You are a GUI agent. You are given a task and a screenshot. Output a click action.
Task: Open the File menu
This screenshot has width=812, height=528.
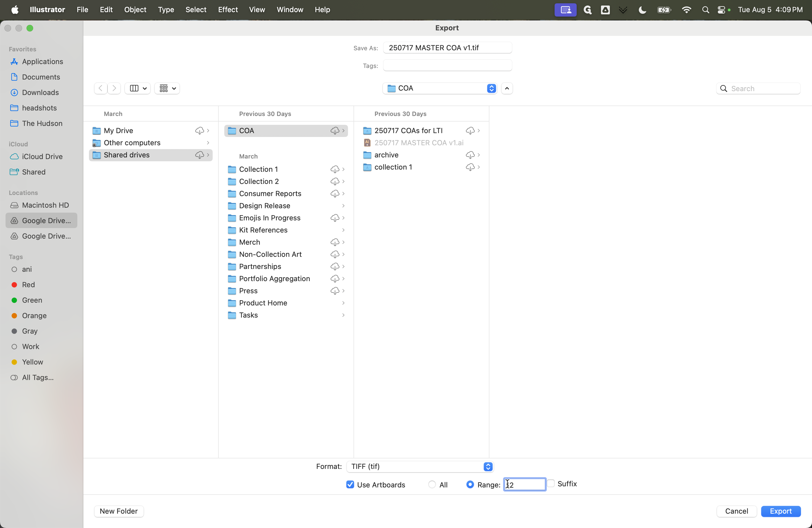click(82, 10)
